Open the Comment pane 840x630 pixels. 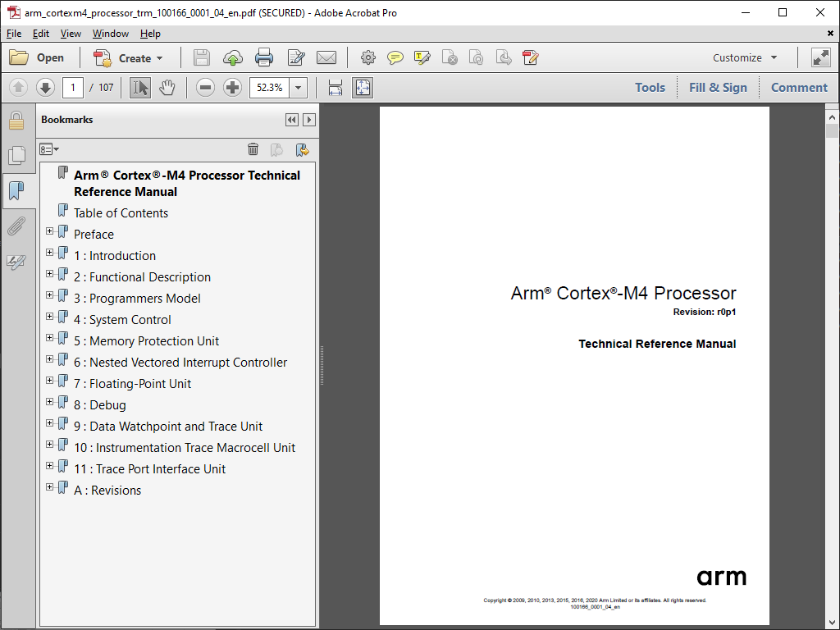click(x=799, y=87)
